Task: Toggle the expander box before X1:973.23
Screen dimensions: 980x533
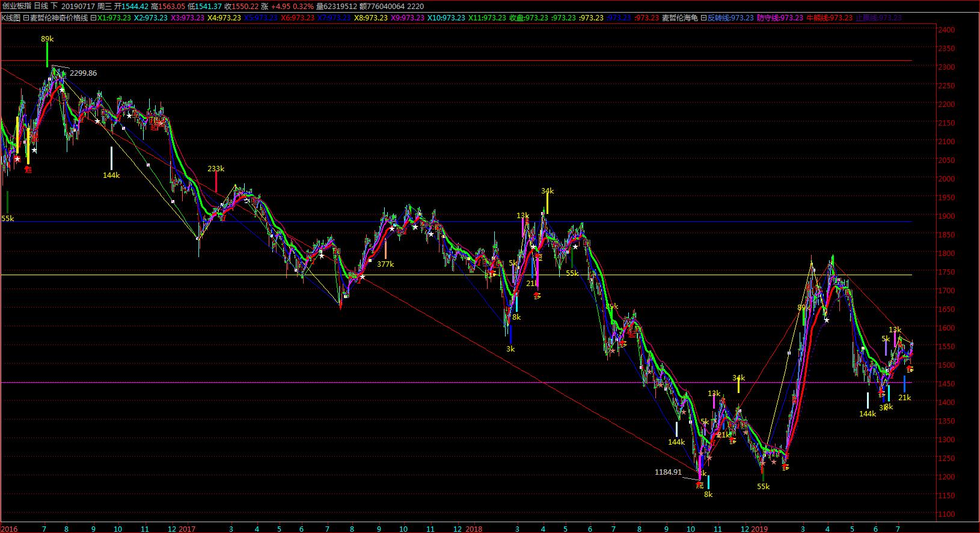Action: tap(94, 18)
